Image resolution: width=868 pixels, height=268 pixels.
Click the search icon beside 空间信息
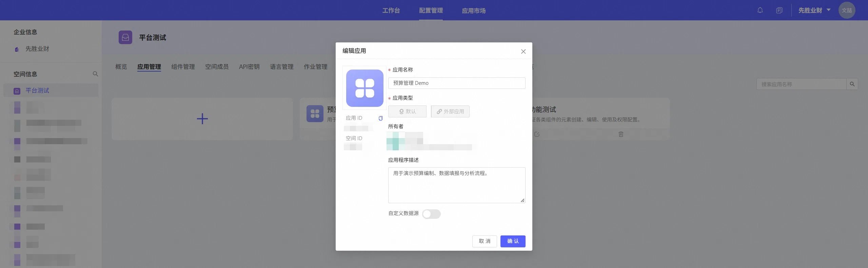click(95, 74)
